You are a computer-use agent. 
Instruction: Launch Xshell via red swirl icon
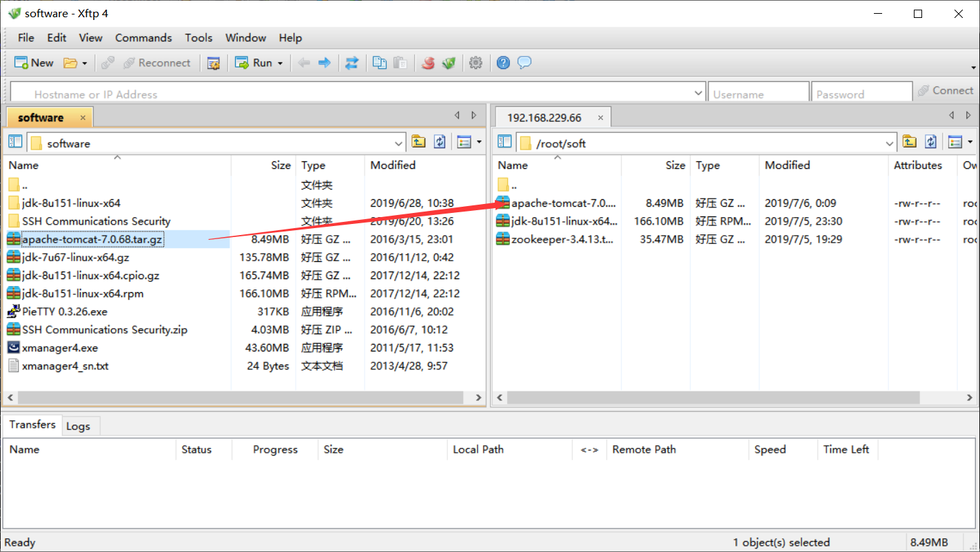(x=428, y=63)
